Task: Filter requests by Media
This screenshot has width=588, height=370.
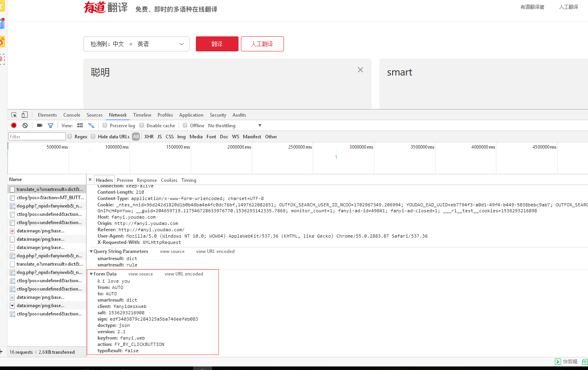Action: [x=196, y=137]
